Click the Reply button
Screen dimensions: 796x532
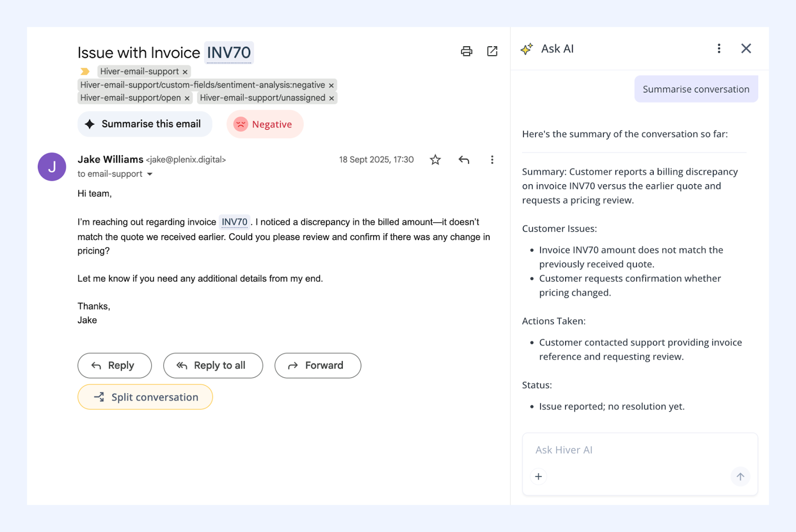click(114, 365)
